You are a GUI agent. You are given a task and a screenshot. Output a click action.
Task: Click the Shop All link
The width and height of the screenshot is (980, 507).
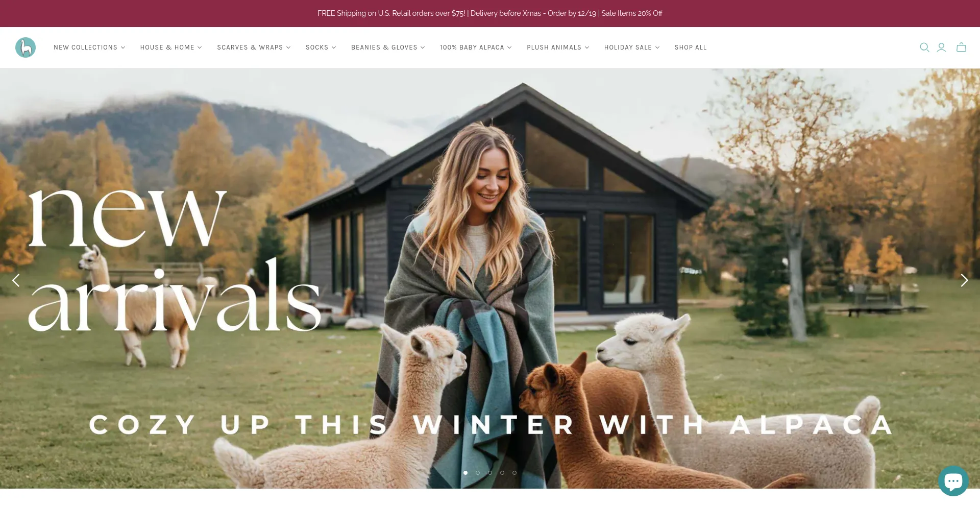coord(691,47)
